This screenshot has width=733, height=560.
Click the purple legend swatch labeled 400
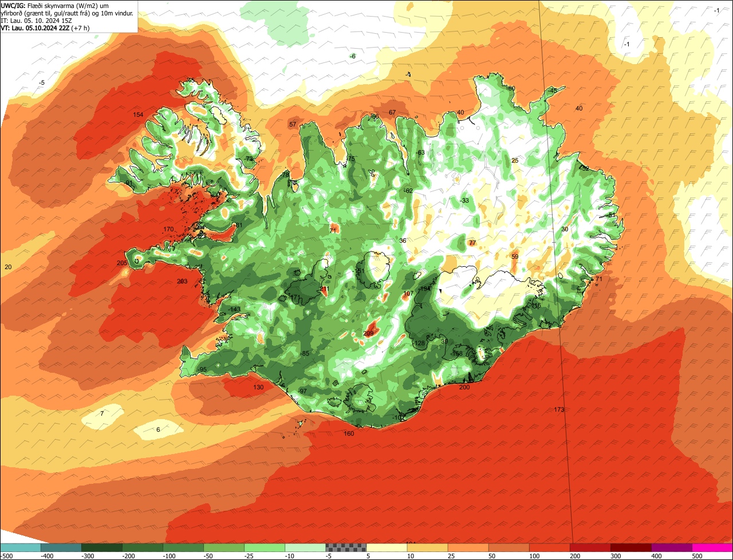click(x=672, y=547)
